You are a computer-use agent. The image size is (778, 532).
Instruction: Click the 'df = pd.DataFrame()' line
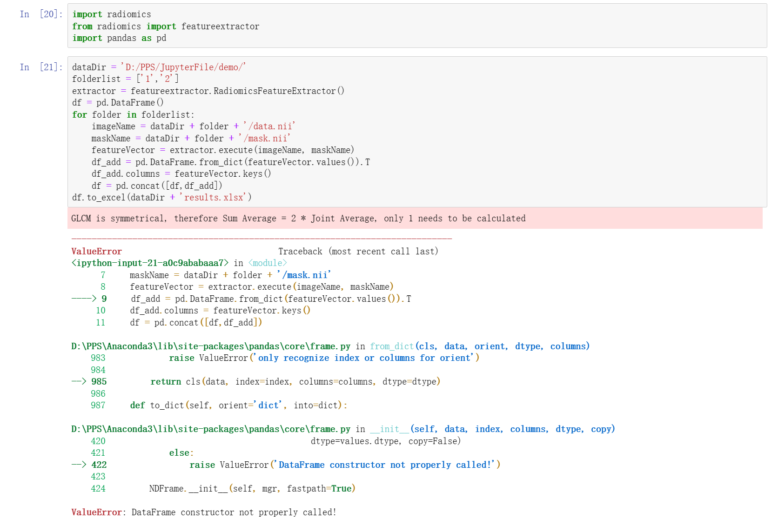click(118, 103)
